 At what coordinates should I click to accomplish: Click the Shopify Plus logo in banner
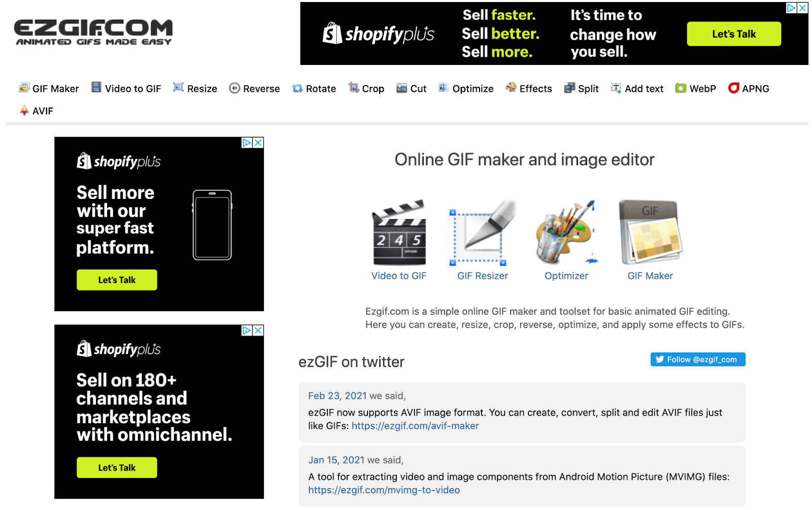379,33
